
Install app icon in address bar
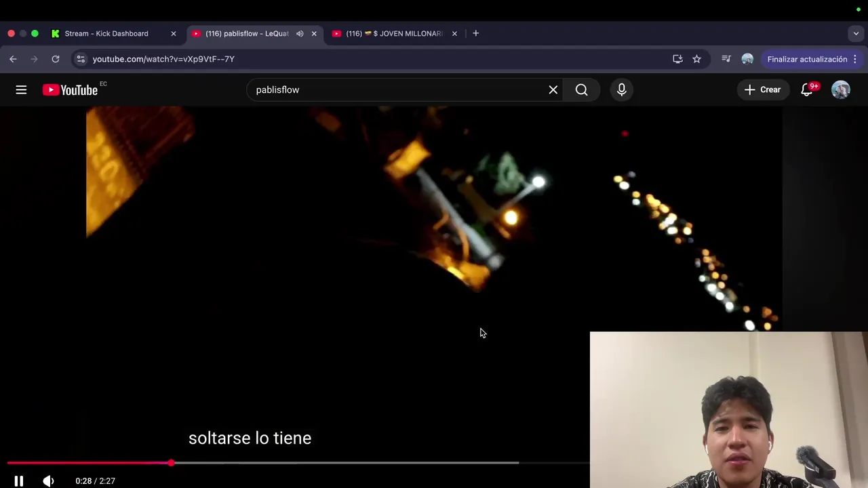tap(677, 59)
